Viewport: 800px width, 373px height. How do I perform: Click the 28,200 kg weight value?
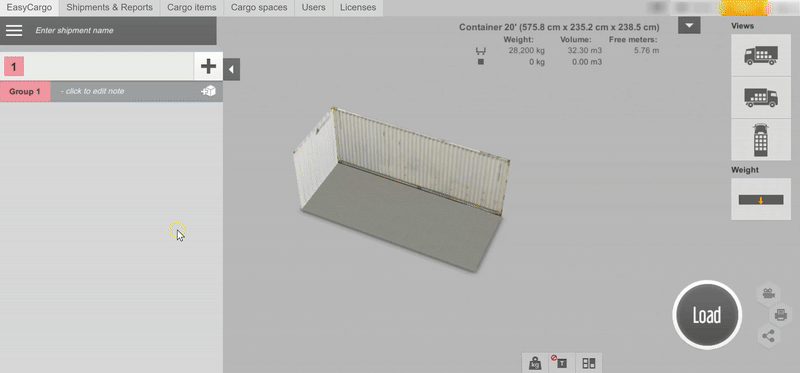(x=527, y=51)
